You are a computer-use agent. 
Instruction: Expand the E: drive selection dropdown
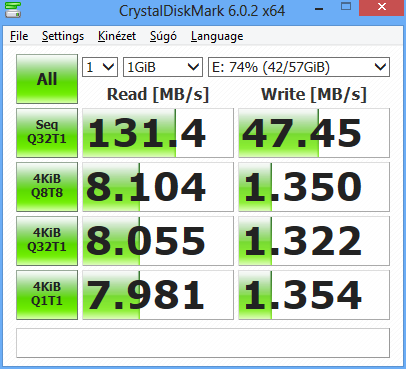299,67
